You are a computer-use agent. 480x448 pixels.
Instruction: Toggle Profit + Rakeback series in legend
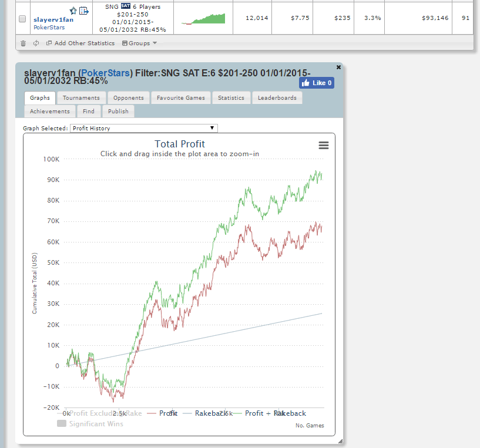[x=270, y=413]
